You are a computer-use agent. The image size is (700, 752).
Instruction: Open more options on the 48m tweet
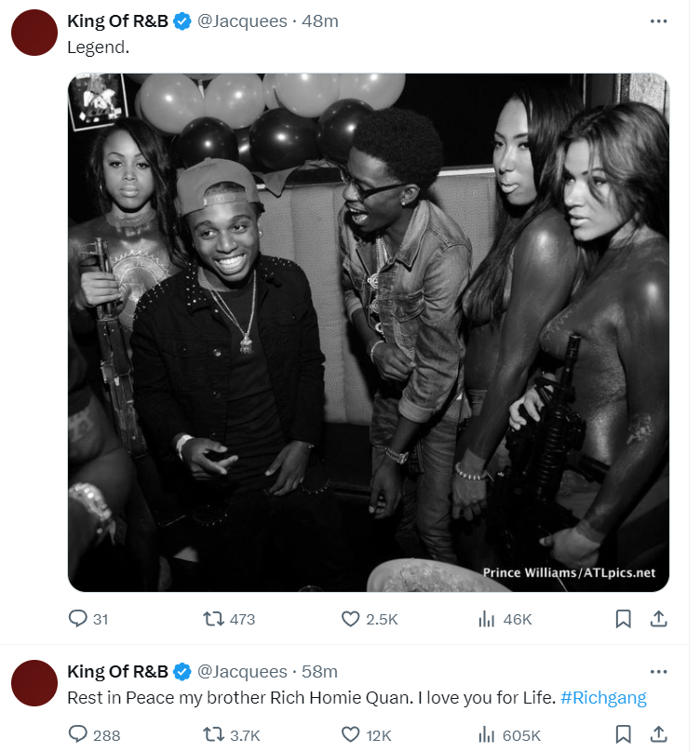pos(658,21)
